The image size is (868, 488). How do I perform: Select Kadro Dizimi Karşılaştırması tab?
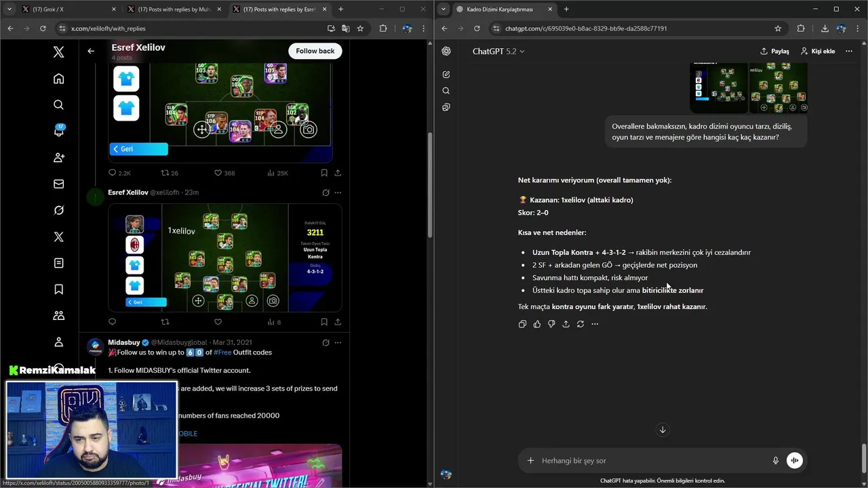pyautogui.click(x=504, y=9)
